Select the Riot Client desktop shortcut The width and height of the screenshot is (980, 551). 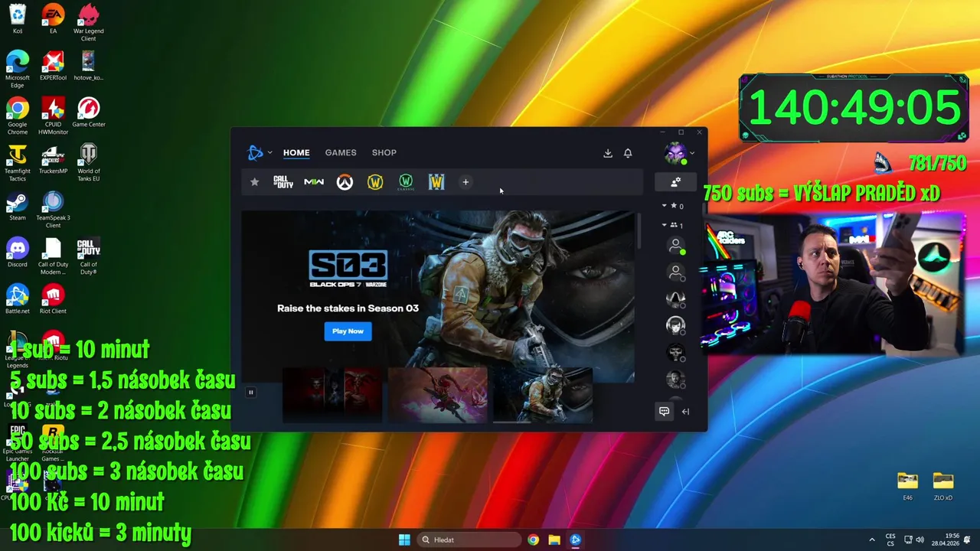click(x=53, y=299)
